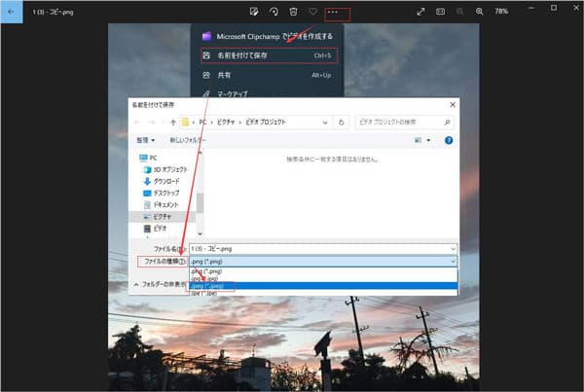Select Microsoft Clipchamp video creation menu entry

click(268, 35)
